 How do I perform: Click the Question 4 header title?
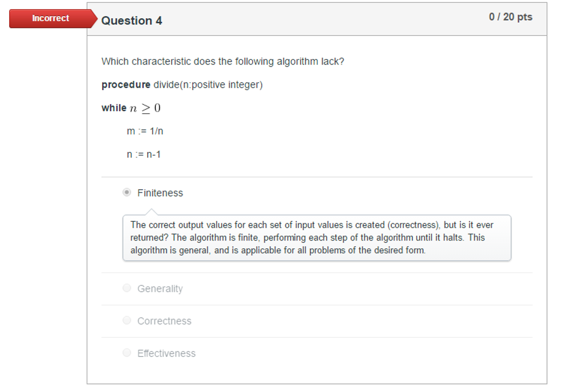tap(131, 21)
